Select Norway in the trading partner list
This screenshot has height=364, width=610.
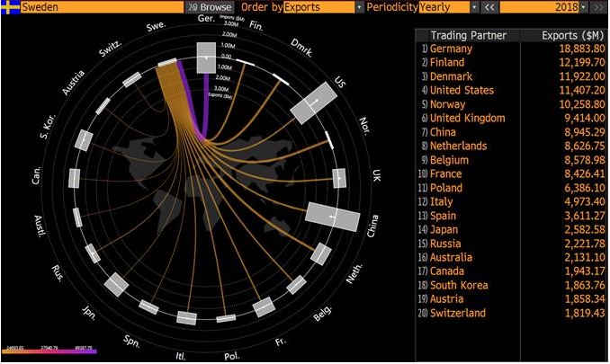click(x=447, y=104)
